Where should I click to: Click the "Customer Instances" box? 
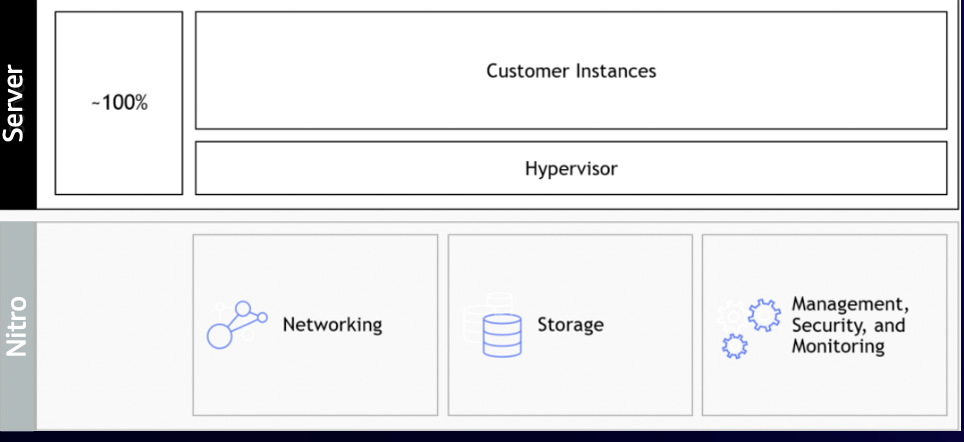[x=570, y=71]
